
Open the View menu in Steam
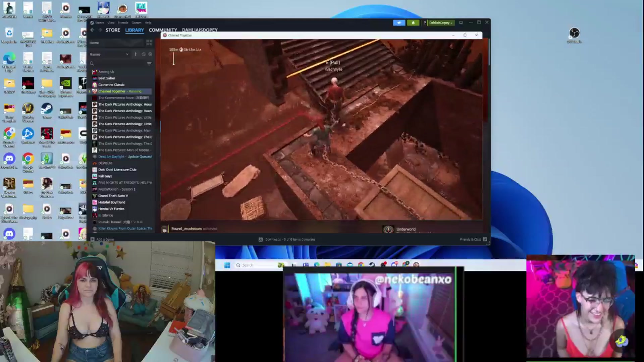pyautogui.click(x=111, y=23)
